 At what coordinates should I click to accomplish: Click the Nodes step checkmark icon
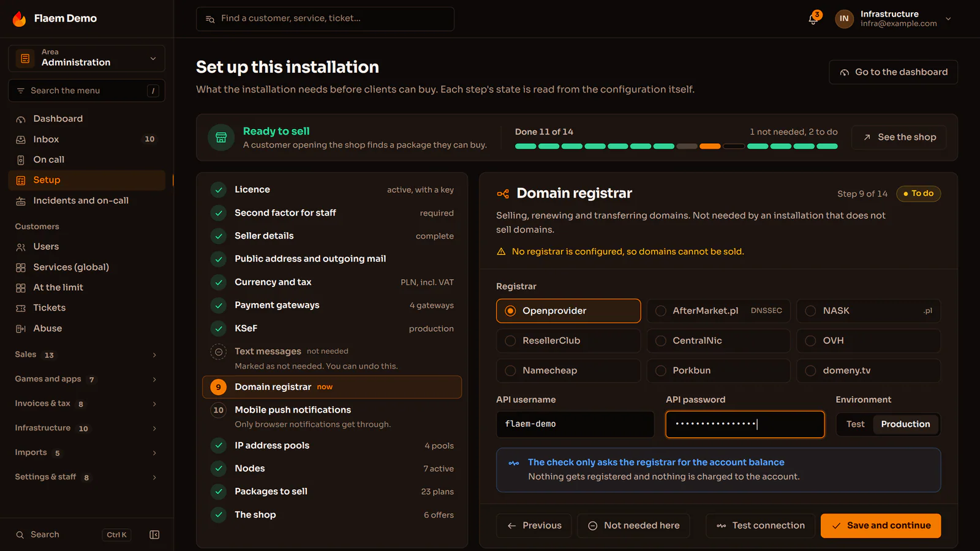(x=219, y=468)
